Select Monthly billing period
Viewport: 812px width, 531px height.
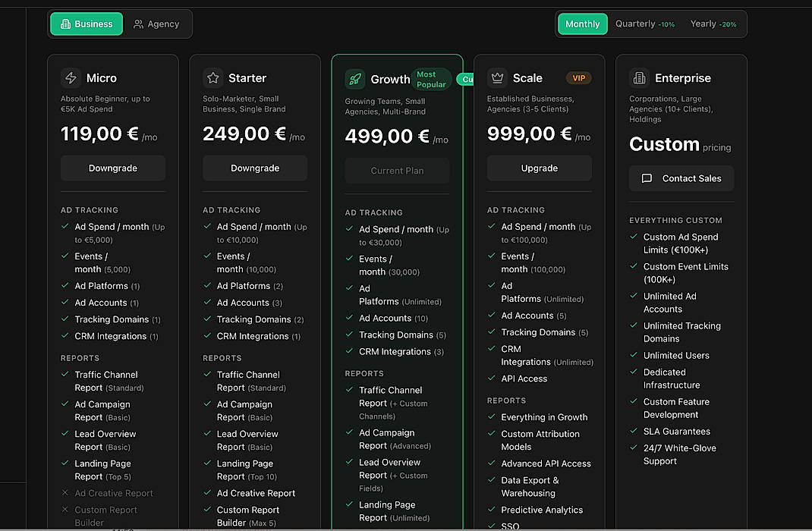point(583,24)
